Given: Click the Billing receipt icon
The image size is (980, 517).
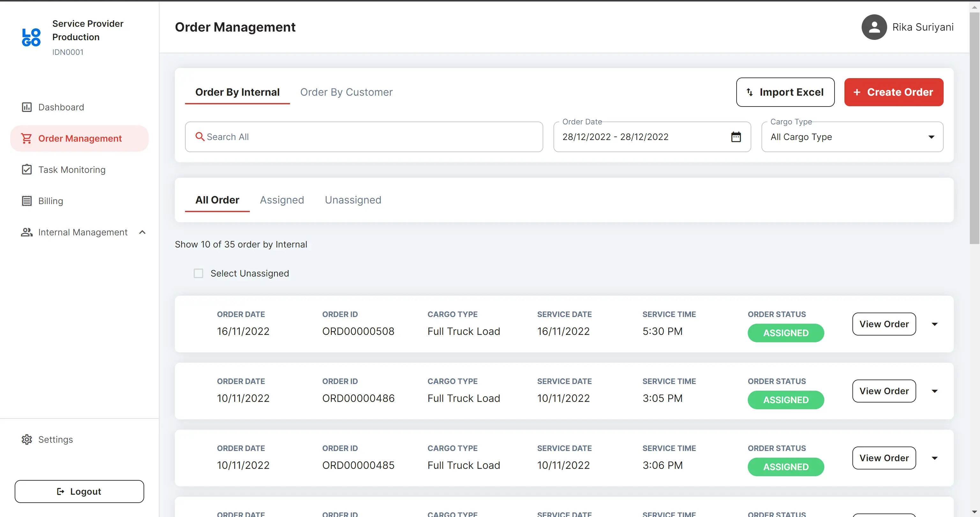Looking at the screenshot, I should click(26, 201).
